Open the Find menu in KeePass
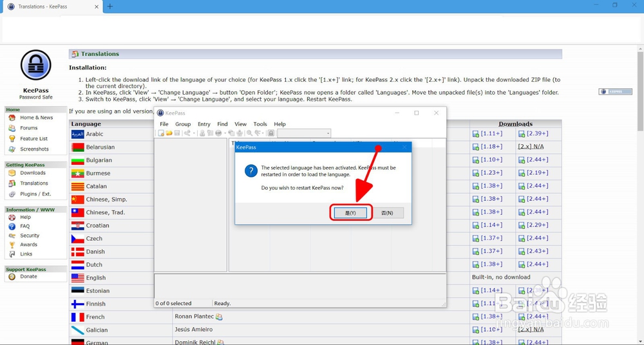Screen dimensions: 644x345 coord(222,124)
